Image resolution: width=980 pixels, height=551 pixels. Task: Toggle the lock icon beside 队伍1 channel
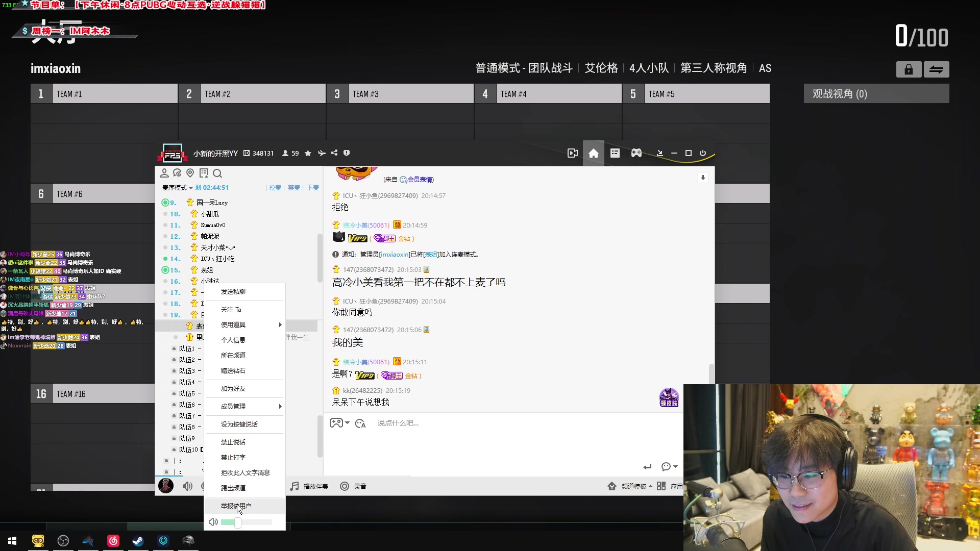pyautogui.click(x=174, y=348)
